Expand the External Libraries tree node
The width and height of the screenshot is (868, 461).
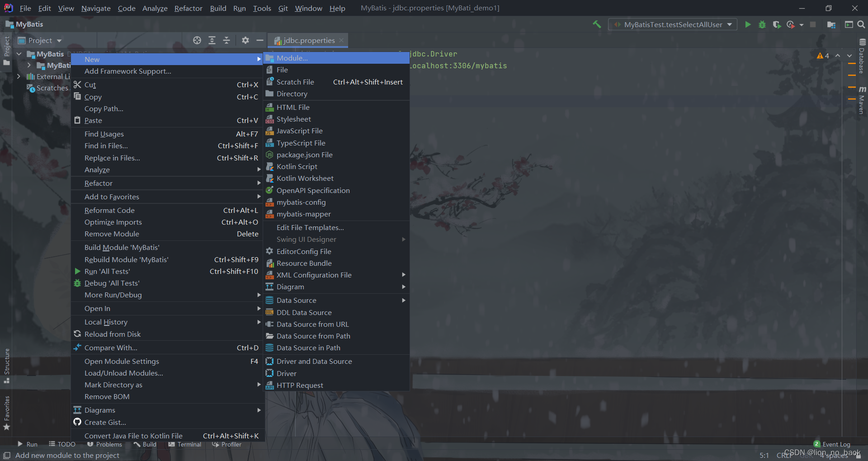[19, 76]
